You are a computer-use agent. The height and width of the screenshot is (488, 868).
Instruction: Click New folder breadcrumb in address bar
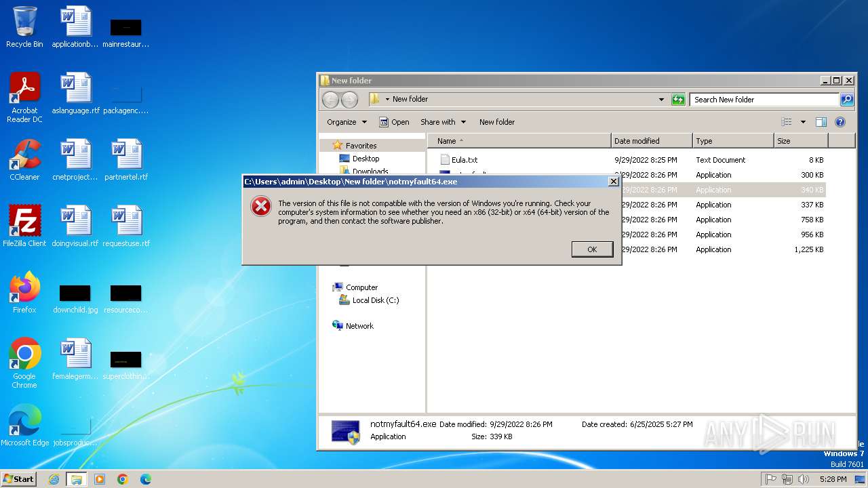tap(410, 99)
